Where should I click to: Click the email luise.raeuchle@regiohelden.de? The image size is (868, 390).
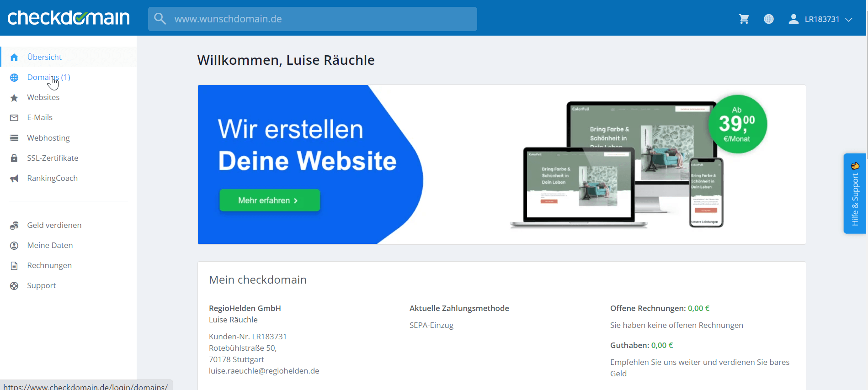pos(264,371)
